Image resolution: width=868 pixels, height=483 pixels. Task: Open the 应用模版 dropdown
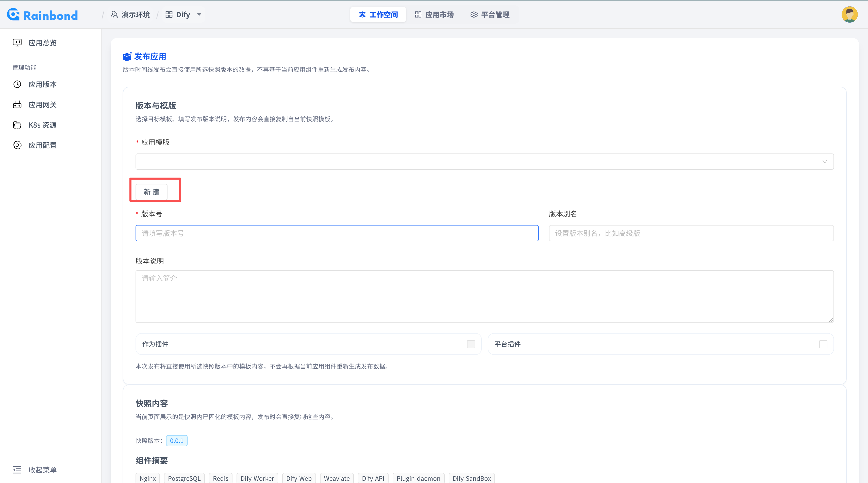pos(485,162)
